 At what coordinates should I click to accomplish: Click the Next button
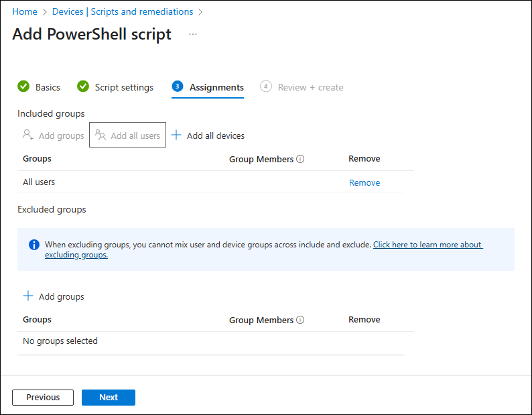pos(109,397)
